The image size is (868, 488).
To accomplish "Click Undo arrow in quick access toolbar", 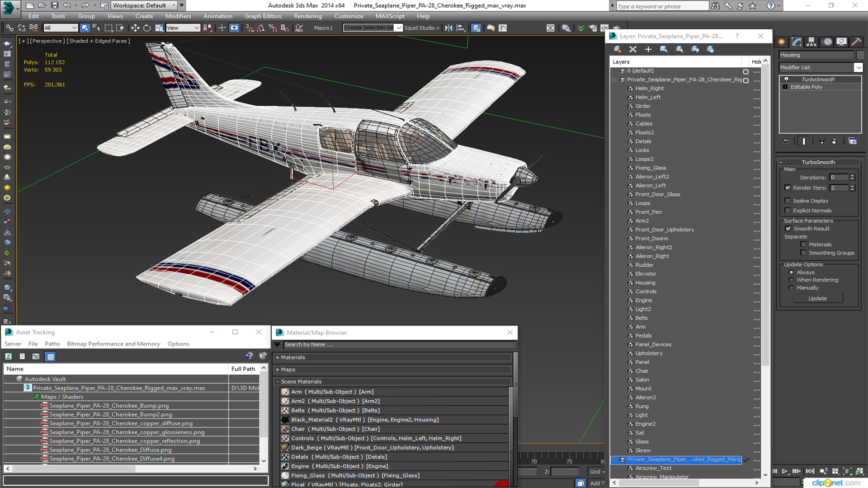I will coord(67,5).
